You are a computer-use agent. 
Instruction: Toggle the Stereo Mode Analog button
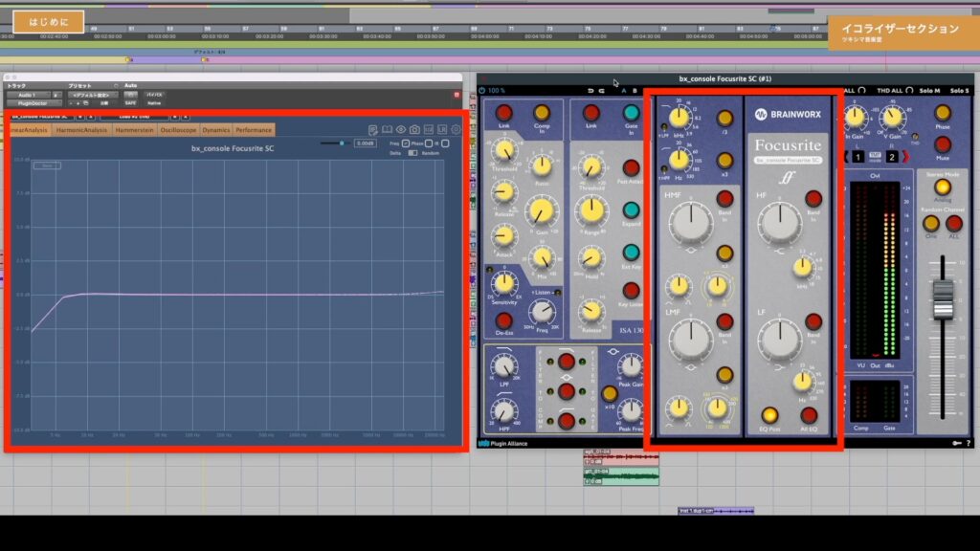[x=943, y=187]
